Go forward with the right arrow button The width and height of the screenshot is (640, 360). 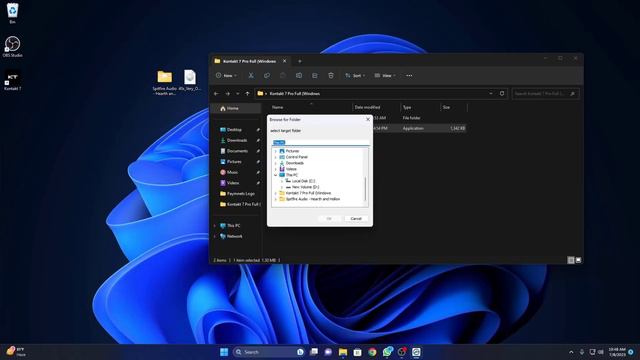[x=227, y=94]
